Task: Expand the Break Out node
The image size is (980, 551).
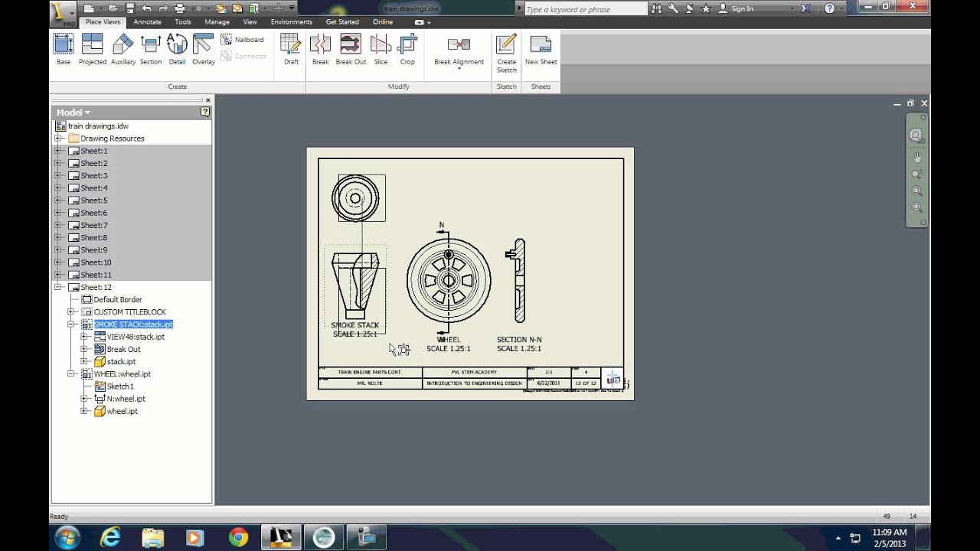Action: pos(83,349)
